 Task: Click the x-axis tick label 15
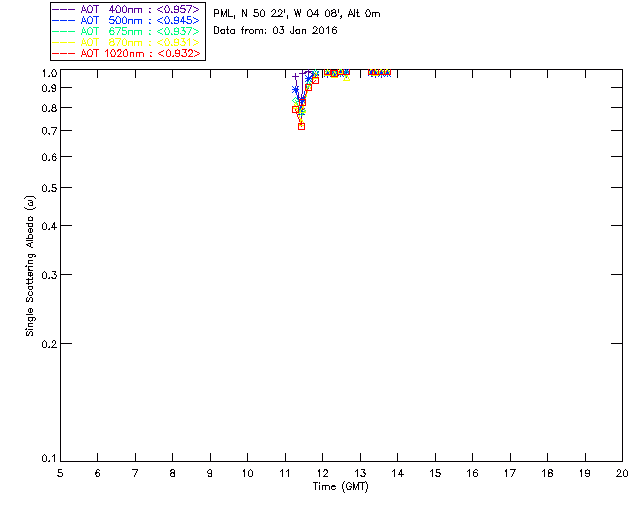tap(435, 473)
